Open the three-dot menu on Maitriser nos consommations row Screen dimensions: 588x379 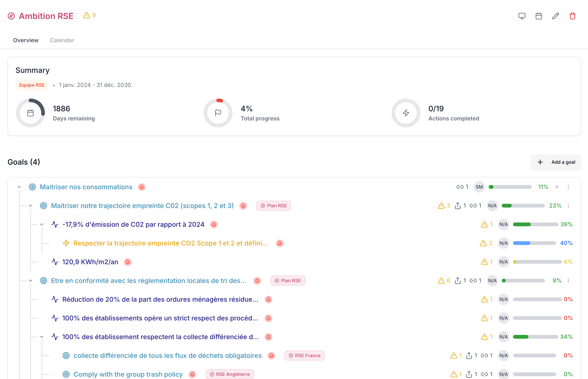(x=568, y=187)
